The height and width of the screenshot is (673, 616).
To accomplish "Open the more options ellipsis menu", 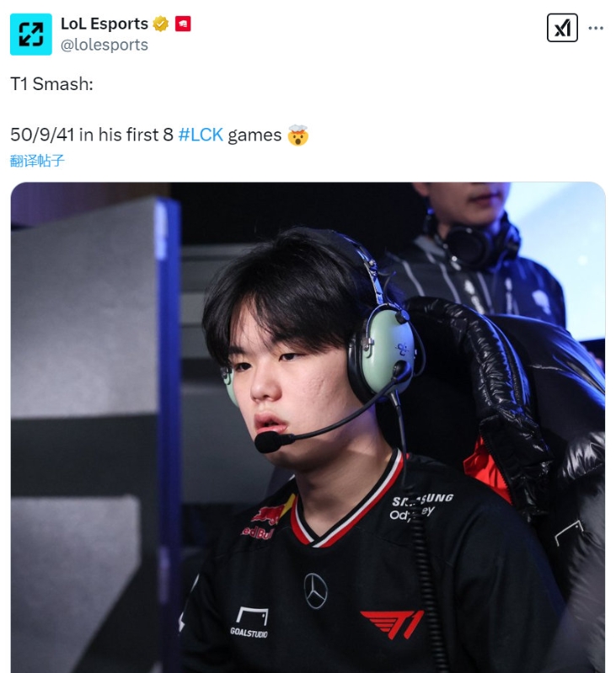I will [596, 28].
